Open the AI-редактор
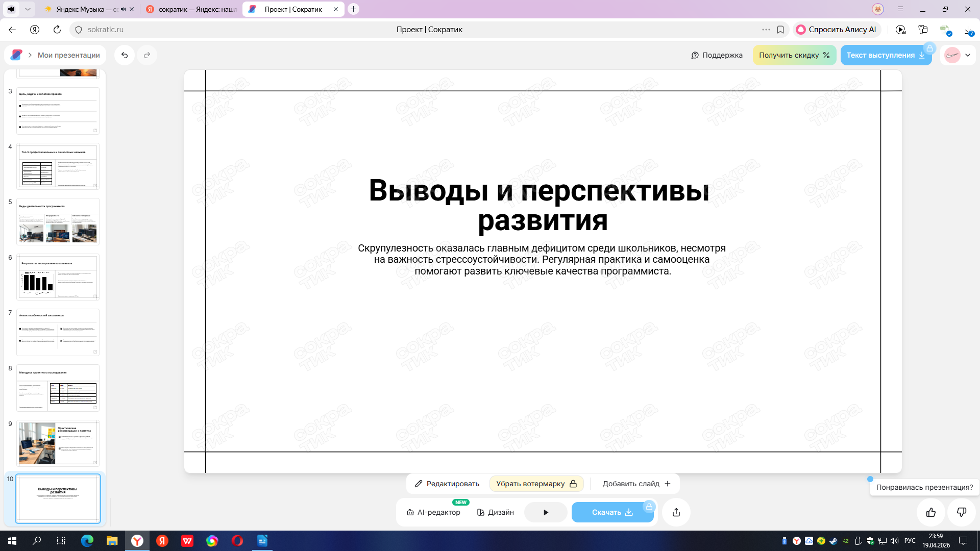The width and height of the screenshot is (980, 551). [433, 512]
